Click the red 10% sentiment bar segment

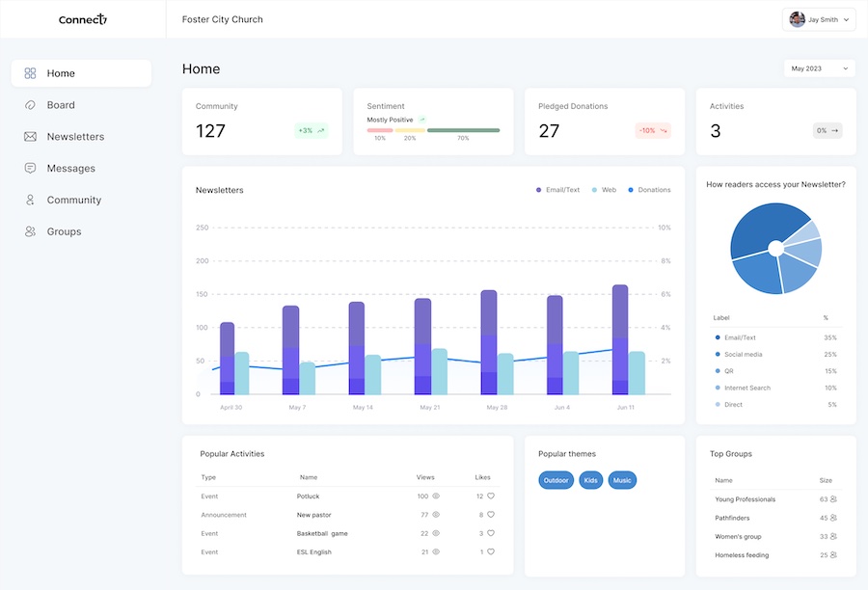tap(380, 130)
